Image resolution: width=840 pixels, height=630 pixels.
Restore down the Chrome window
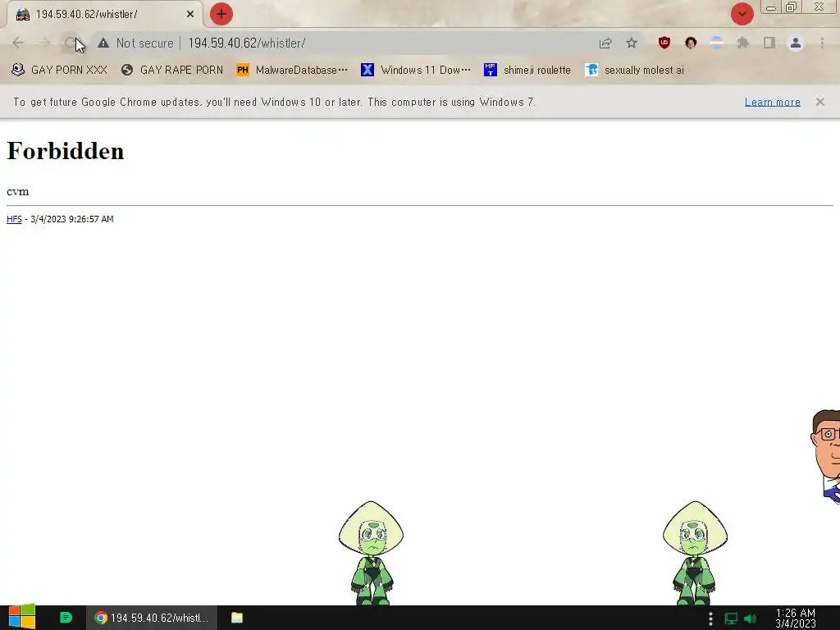click(x=792, y=7)
